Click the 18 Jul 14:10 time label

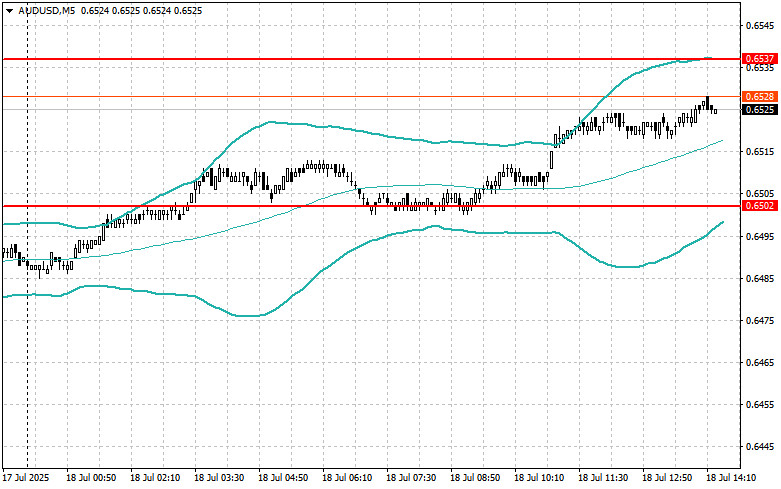point(731,478)
